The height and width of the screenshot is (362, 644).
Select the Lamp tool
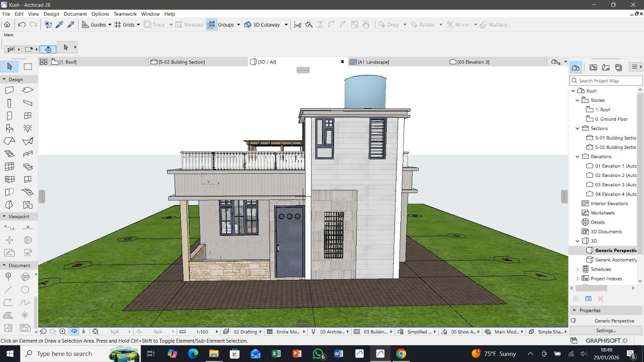coord(27,128)
